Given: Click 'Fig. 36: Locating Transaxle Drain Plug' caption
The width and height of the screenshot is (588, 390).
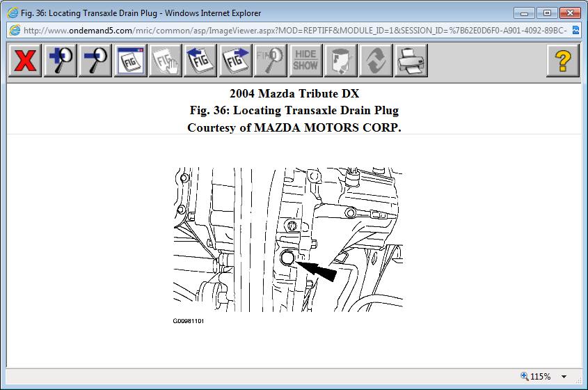Looking at the screenshot, I should coord(294,110).
